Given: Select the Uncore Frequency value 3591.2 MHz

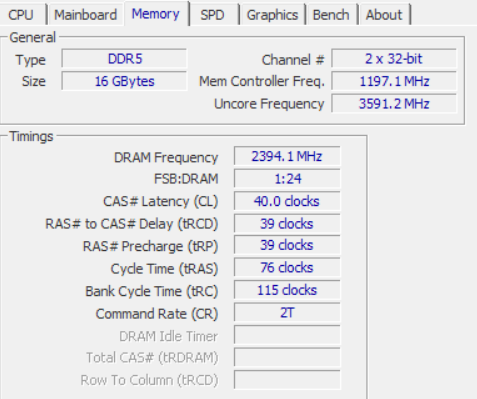Looking at the screenshot, I should pyautogui.click(x=394, y=104).
